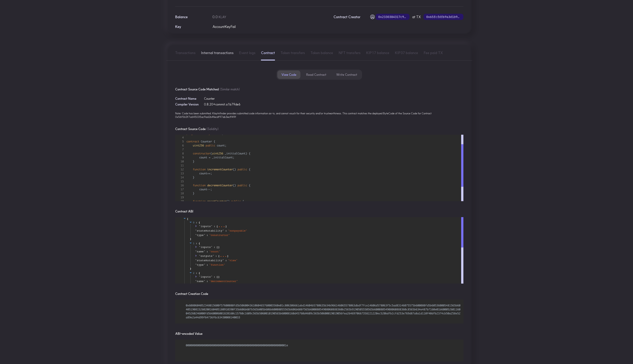Select Write Contract view

[x=346, y=75]
